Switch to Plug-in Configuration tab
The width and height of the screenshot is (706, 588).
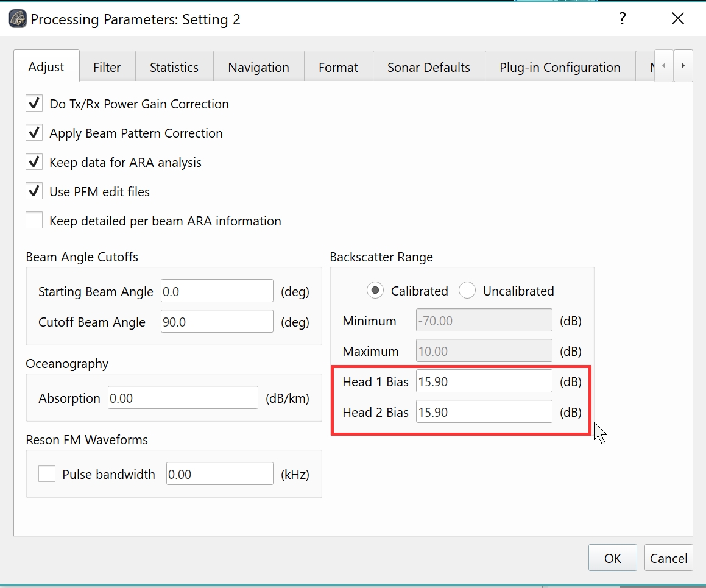(559, 67)
